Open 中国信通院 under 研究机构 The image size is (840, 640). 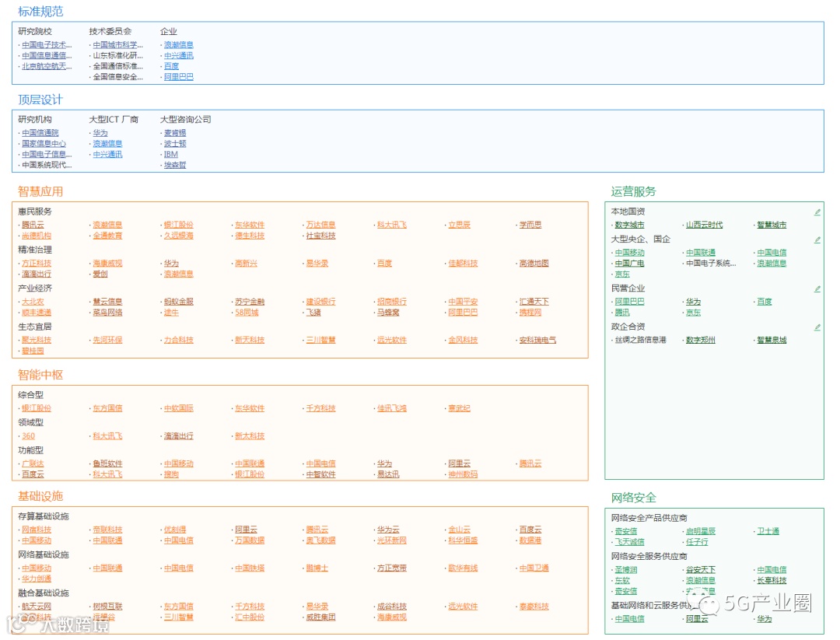coord(40,133)
